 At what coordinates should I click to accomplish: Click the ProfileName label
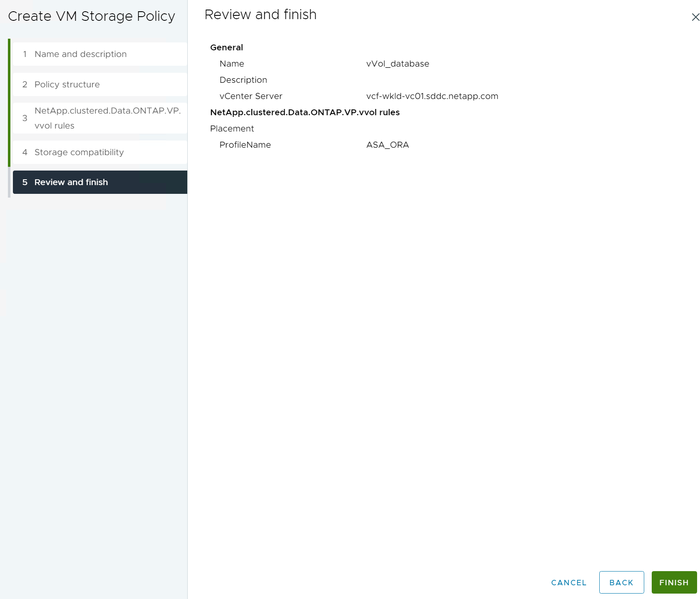245,145
